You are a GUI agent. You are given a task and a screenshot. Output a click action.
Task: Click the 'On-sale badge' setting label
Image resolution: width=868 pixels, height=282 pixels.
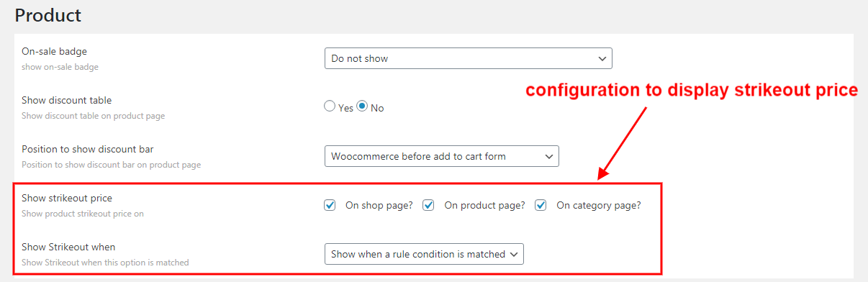pos(54,52)
